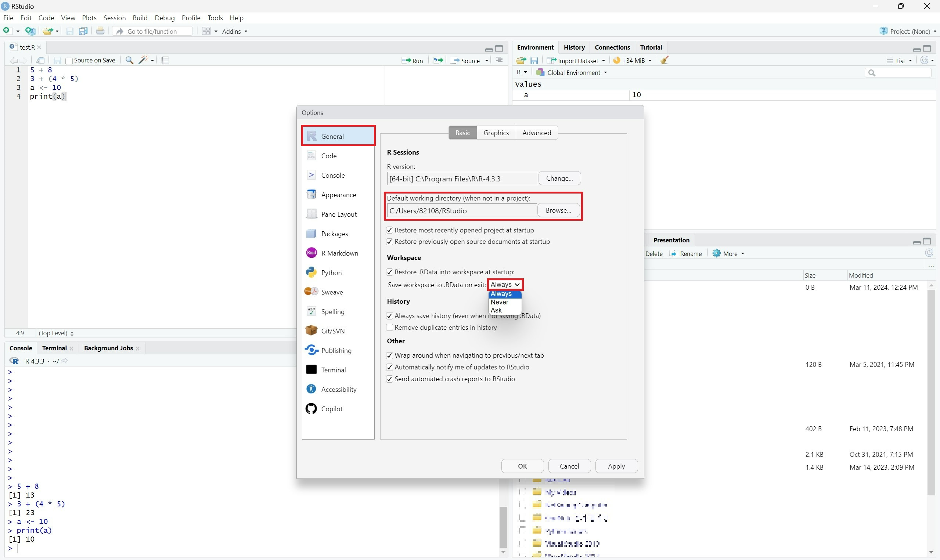Click the new project icon in main toolbar
Screen dimensions: 940x560
click(30, 31)
